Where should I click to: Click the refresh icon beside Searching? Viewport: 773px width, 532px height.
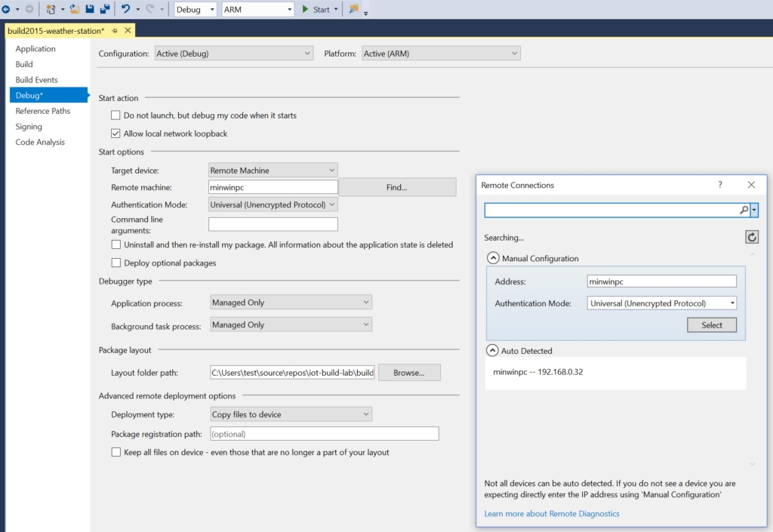pos(752,238)
